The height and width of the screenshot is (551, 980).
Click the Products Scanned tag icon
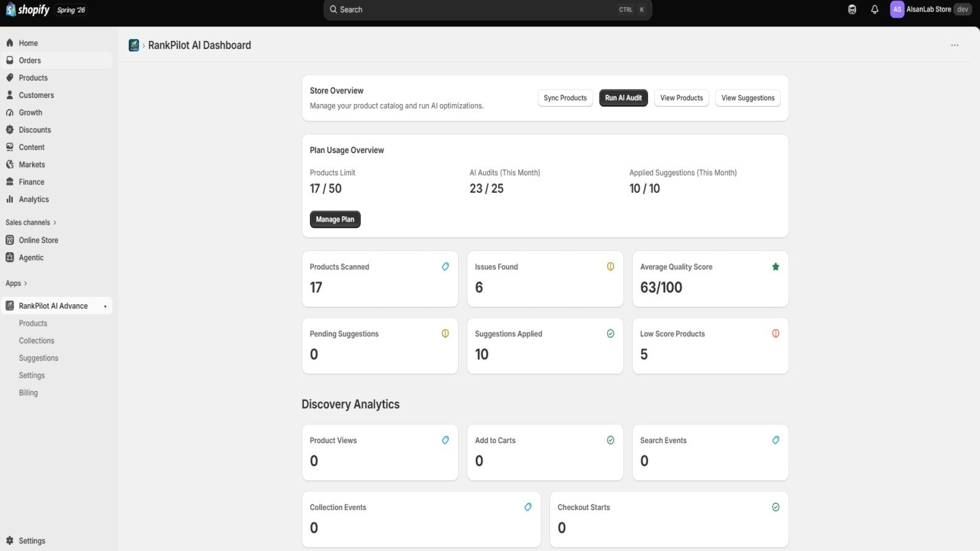(x=445, y=266)
